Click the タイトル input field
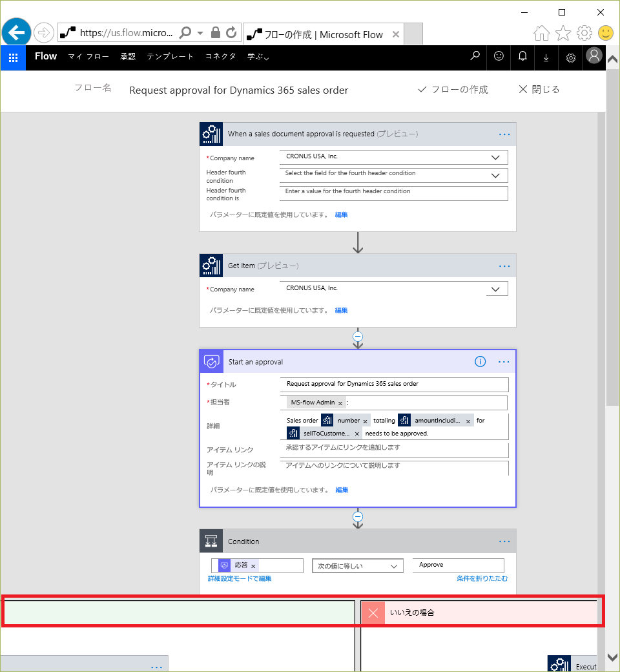Viewport: 620px width, 672px height. click(x=394, y=384)
